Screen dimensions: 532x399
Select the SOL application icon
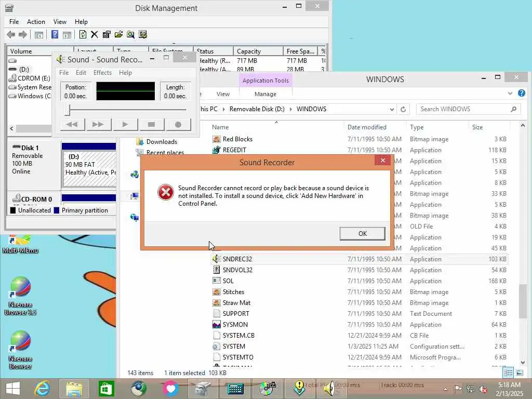point(217,281)
